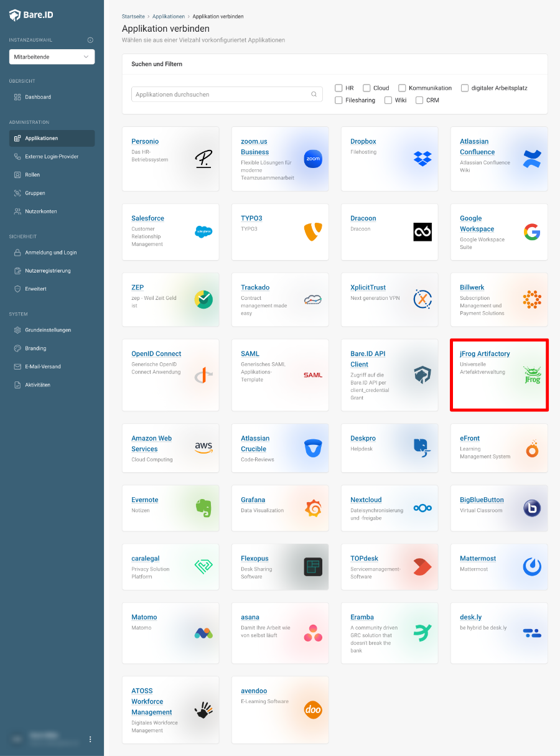
Task: Click the AWS logo icon
Action: (203, 447)
